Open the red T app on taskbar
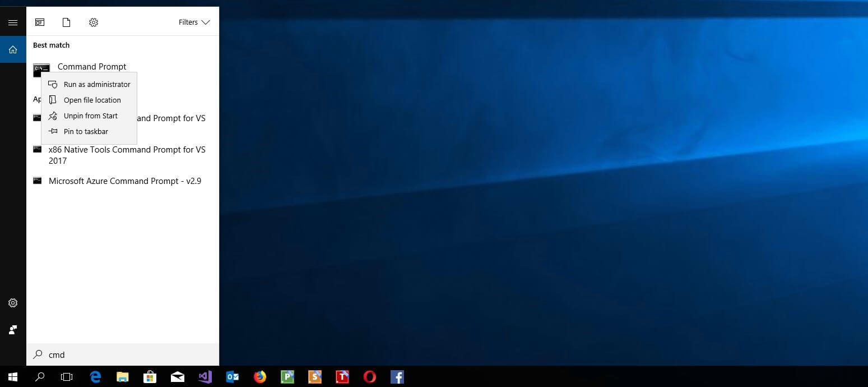Viewport: 868px width, 387px height. 342,377
